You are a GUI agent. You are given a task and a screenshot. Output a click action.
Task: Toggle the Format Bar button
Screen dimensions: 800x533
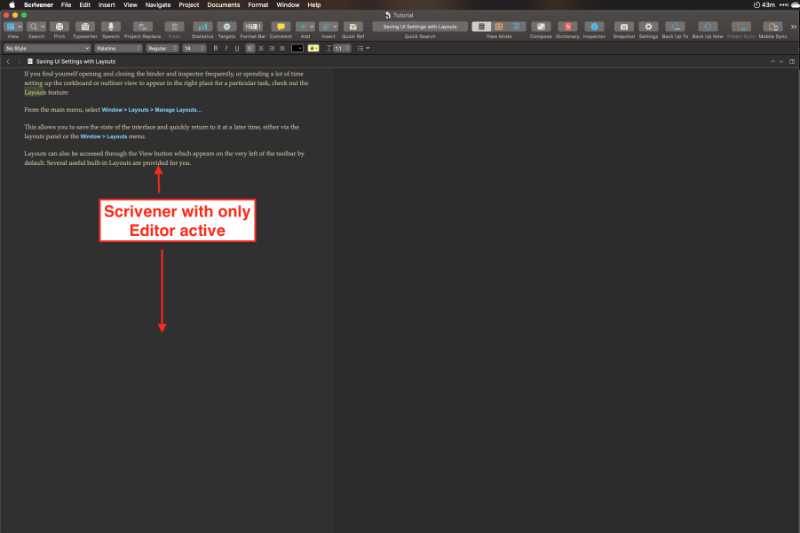tap(253, 27)
